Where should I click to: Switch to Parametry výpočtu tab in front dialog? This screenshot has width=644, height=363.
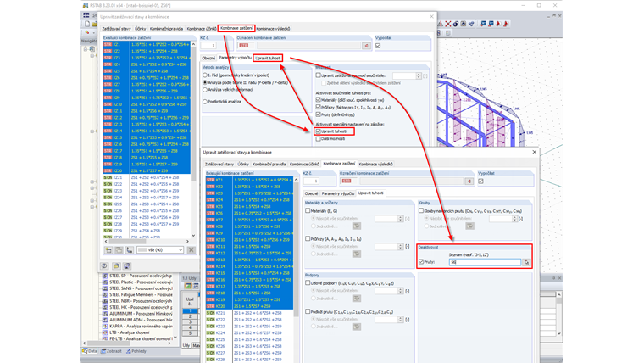click(338, 193)
